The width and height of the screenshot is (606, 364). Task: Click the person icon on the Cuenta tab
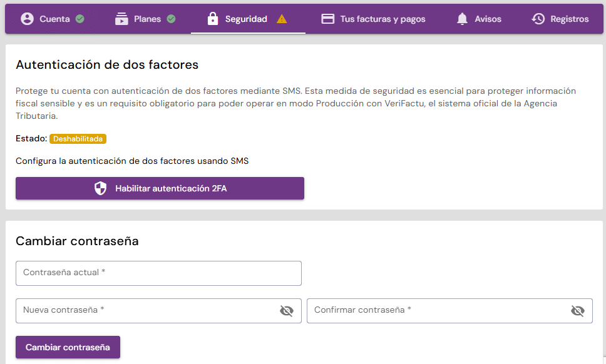tap(27, 19)
